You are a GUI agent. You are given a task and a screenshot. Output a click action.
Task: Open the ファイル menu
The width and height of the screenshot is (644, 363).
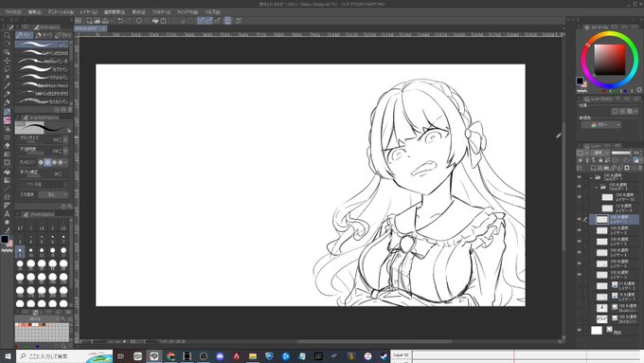click(13, 12)
